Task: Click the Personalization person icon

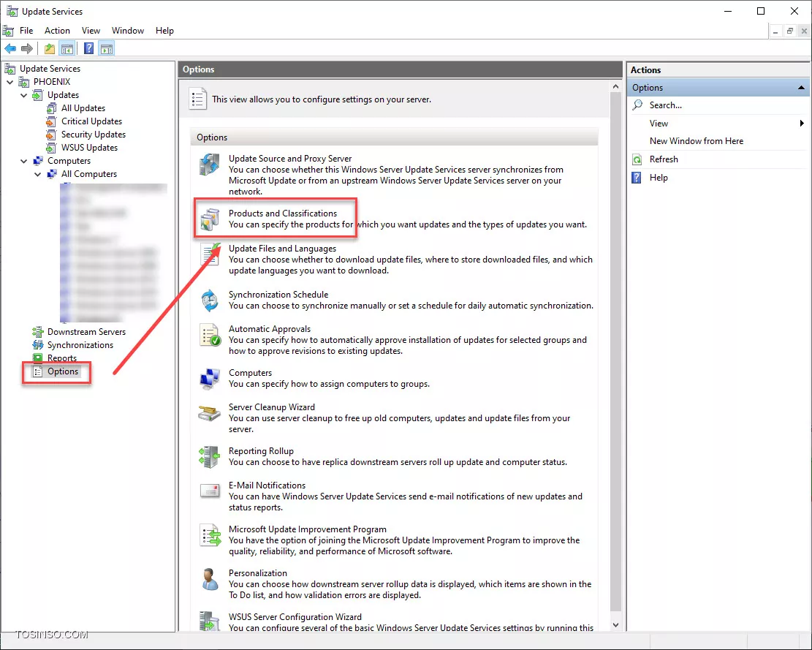Action: click(x=210, y=579)
